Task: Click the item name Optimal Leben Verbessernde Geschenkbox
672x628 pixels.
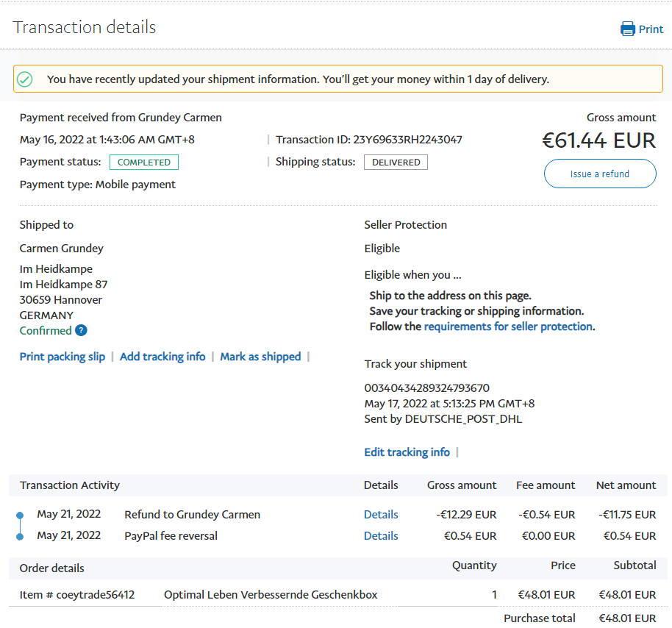Action: tap(271, 595)
